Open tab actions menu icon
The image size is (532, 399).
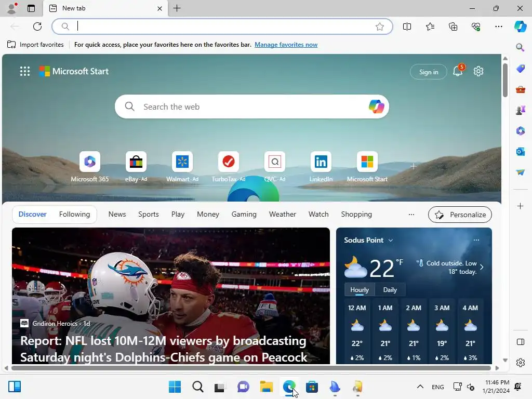tap(31, 8)
